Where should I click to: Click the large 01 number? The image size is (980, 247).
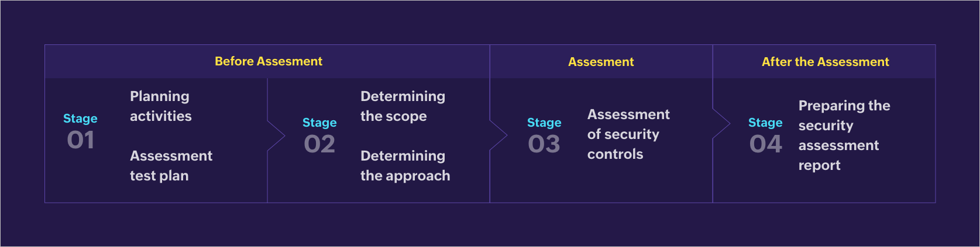coord(81,140)
